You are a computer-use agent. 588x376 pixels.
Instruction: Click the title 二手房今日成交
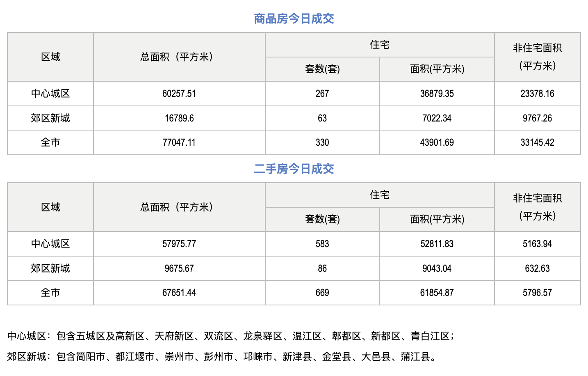pyautogui.click(x=294, y=169)
